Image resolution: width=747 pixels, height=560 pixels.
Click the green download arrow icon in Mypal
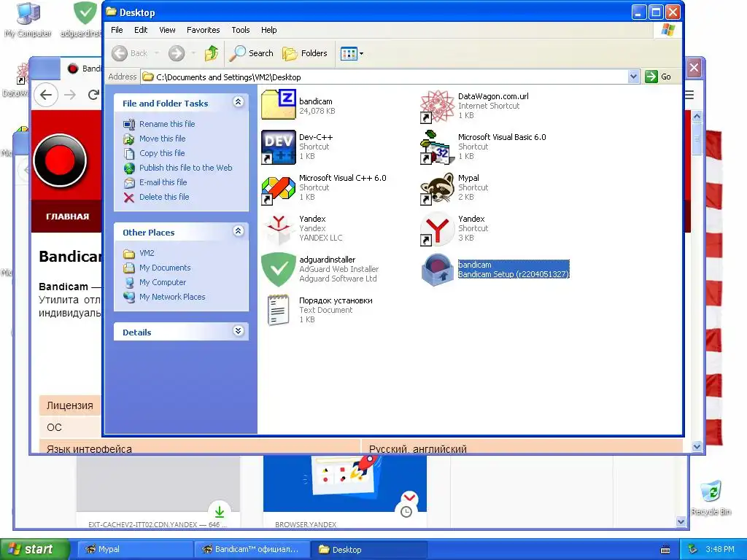220,511
